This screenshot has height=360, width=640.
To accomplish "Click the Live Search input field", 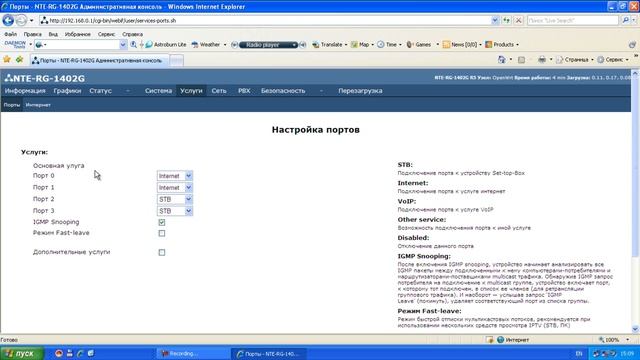I will pos(572,20).
